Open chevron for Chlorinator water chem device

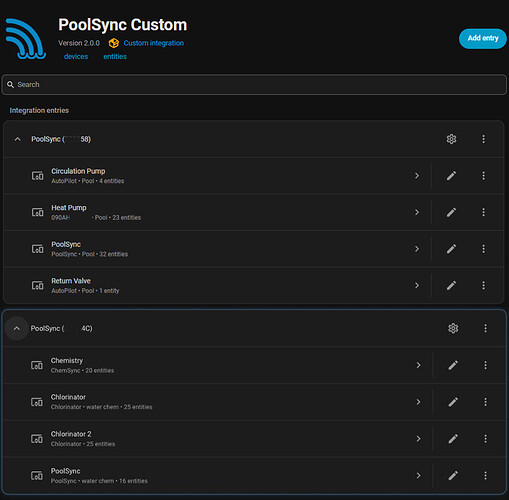418,402
